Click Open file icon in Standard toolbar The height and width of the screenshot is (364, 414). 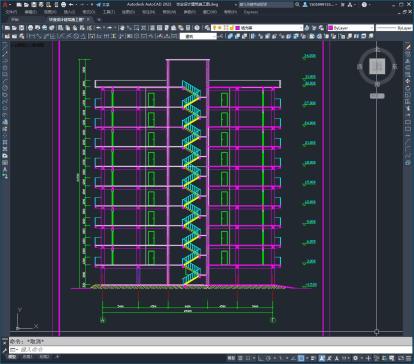coord(14,28)
